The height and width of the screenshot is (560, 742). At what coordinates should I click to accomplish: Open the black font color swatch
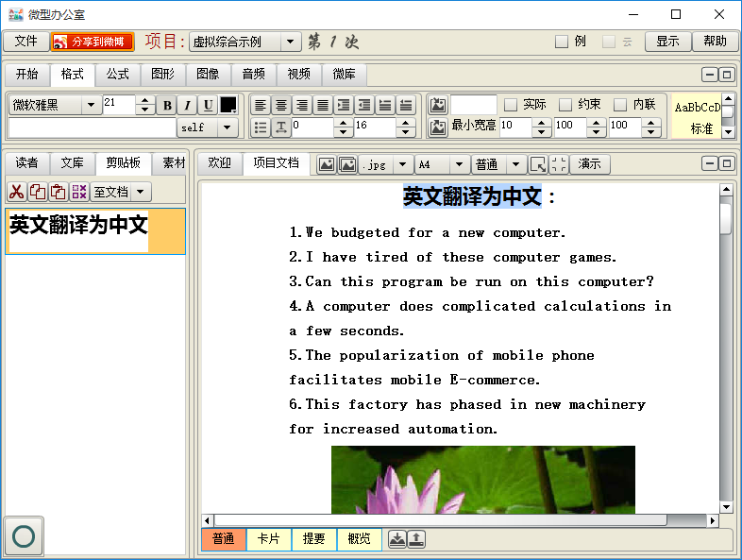228,106
